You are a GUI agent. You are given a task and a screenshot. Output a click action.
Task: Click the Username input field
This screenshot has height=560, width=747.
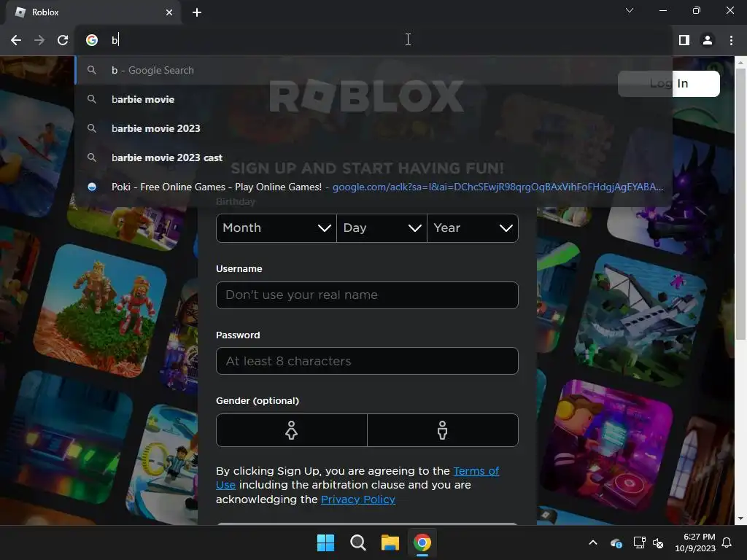pos(367,295)
